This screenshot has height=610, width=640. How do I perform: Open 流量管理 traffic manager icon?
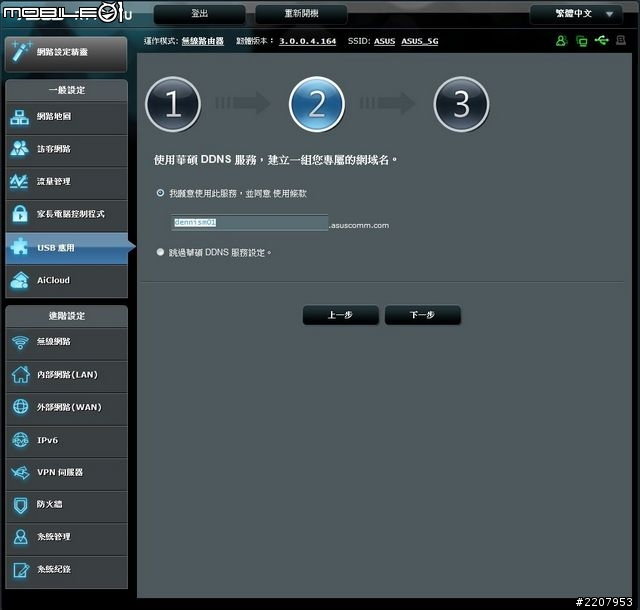(x=21, y=182)
